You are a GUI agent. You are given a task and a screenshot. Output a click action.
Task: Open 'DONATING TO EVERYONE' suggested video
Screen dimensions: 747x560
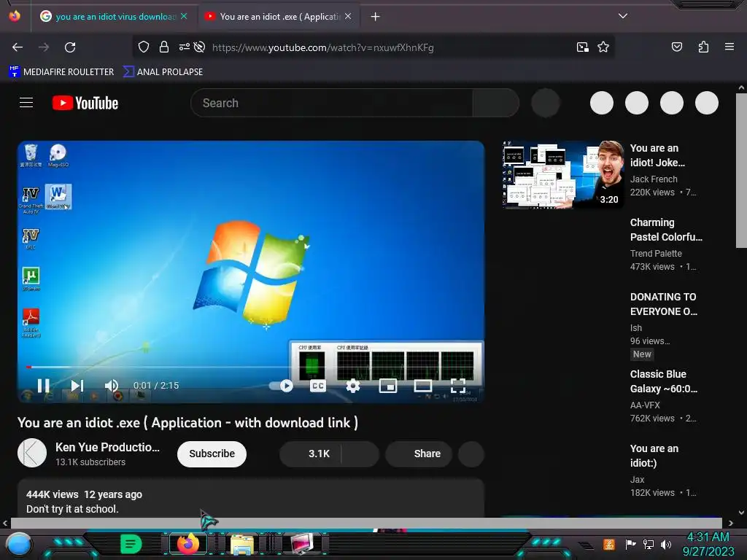pyautogui.click(x=664, y=304)
